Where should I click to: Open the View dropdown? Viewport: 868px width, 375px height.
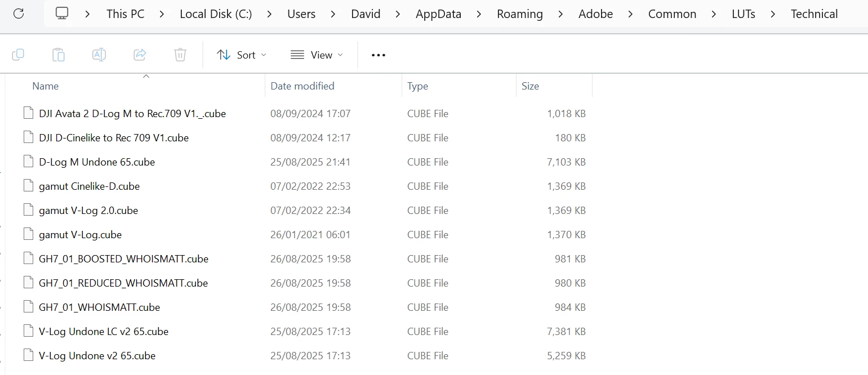tap(317, 55)
